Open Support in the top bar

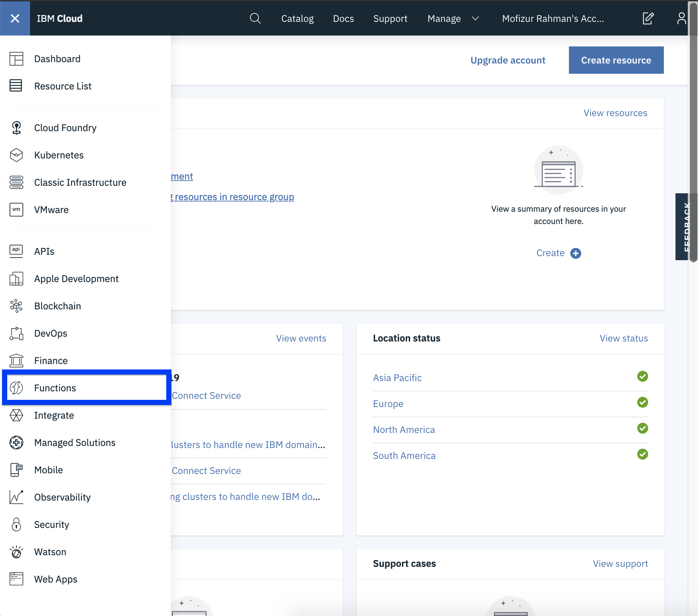[x=390, y=18]
